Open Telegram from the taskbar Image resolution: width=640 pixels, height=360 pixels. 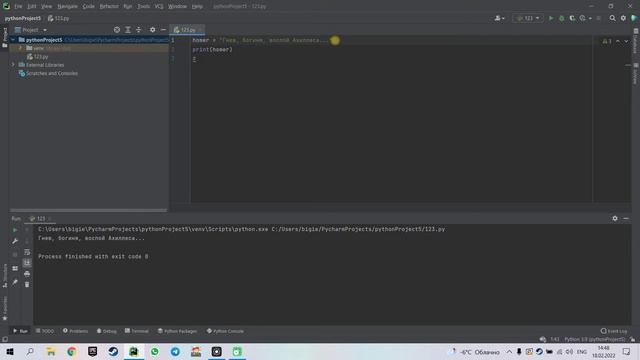click(175, 351)
